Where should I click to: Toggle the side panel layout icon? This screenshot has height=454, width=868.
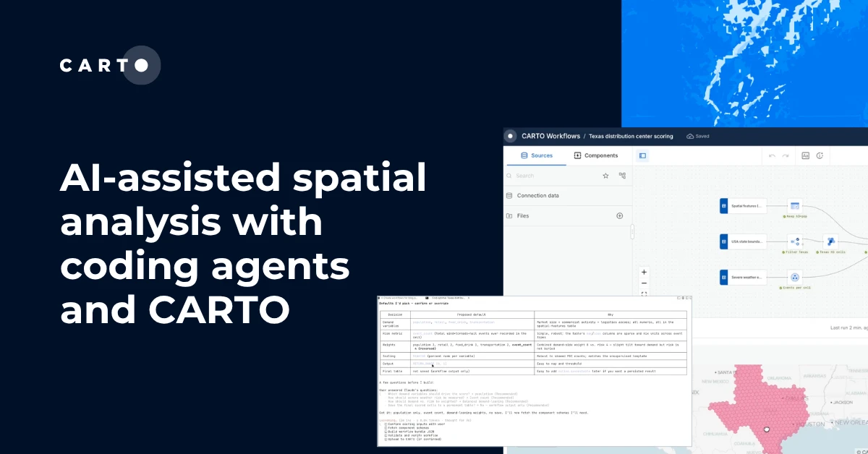(x=642, y=155)
